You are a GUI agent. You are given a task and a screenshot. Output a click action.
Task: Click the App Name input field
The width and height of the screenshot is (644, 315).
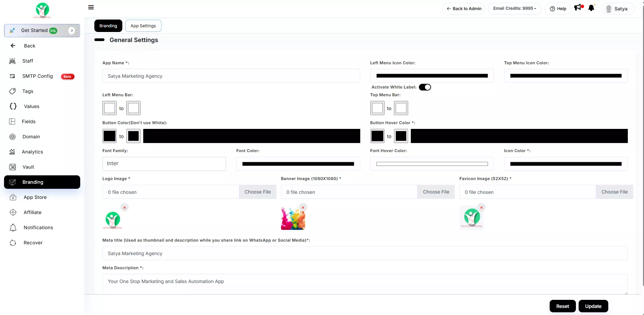231,76
